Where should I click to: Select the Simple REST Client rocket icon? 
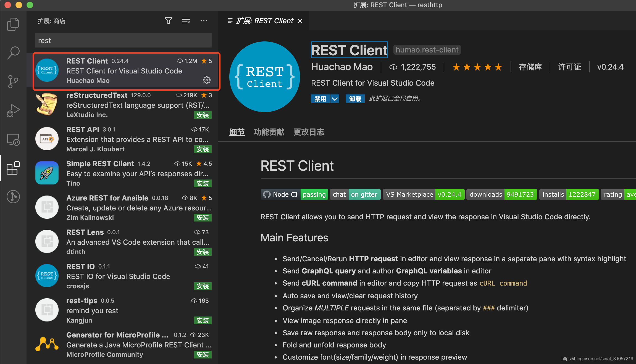click(x=47, y=173)
